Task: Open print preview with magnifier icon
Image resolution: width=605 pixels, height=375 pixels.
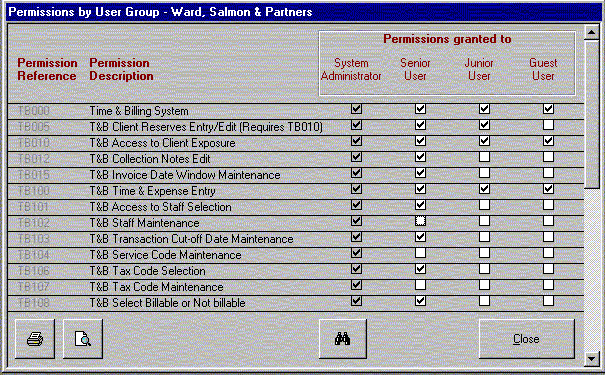Action: (x=83, y=339)
